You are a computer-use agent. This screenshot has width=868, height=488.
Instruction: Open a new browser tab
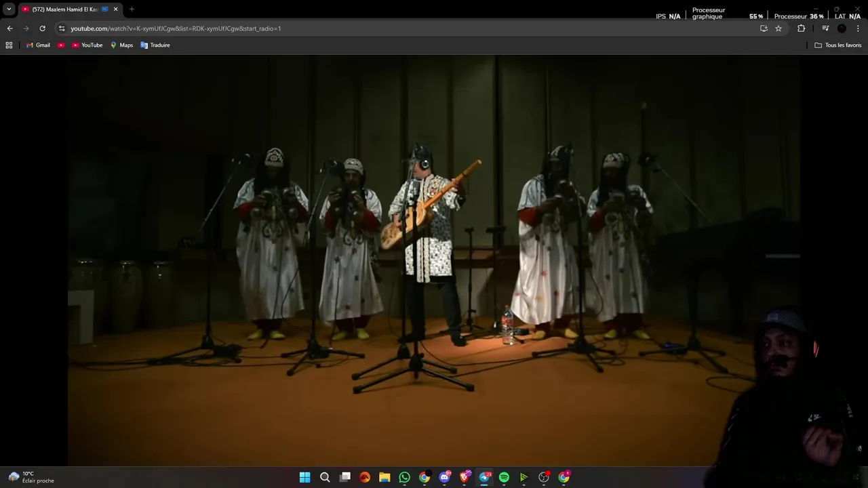tap(132, 9)
